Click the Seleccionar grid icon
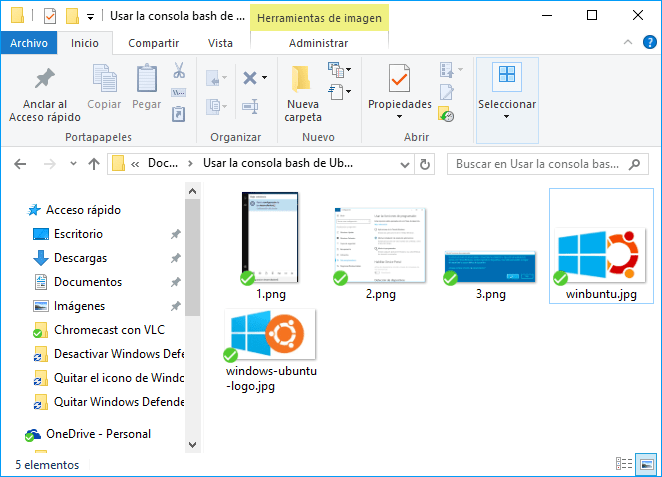The height and width of the screenshot is (477, 662). pos(507,76)
